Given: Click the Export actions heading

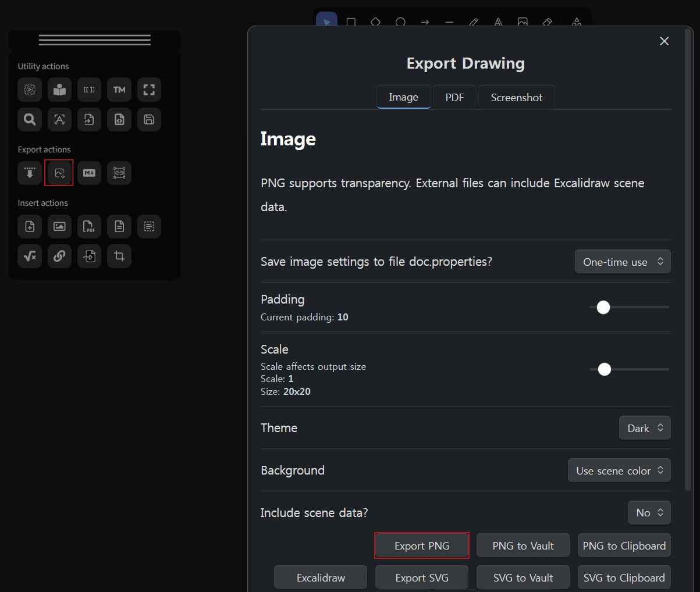Looking at the screenshot, I should 44,149.
